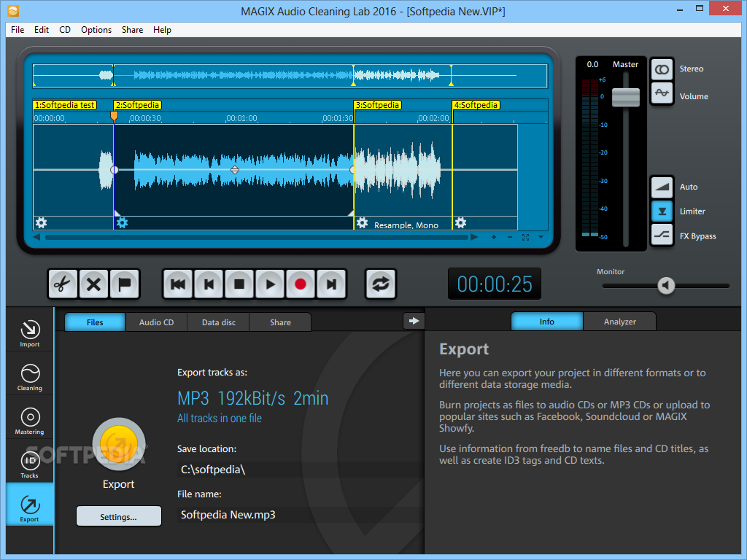The width and height of the screenshot is (747, 560).
Task: Click the timeline left scroll arrow
Action: [x=36, y=237]
